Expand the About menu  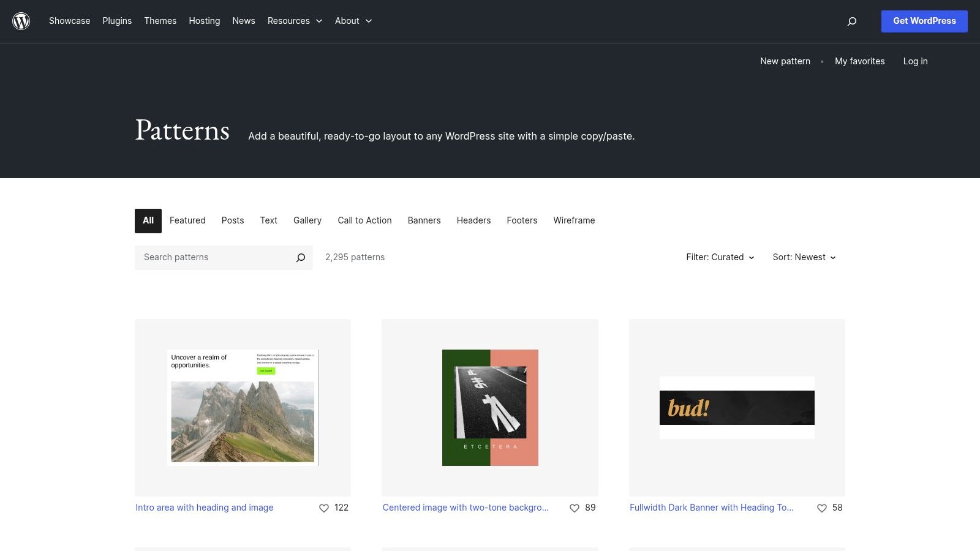coord(353,21)
